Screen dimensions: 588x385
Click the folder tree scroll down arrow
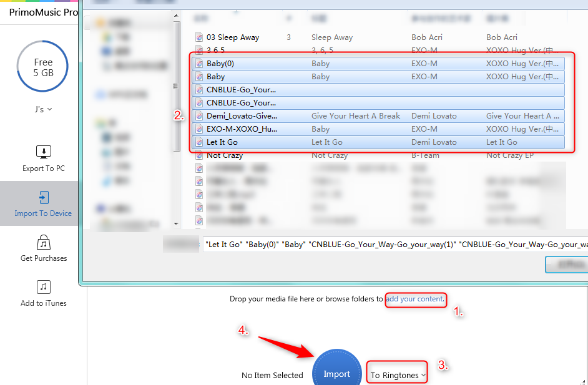pos(176,224)
